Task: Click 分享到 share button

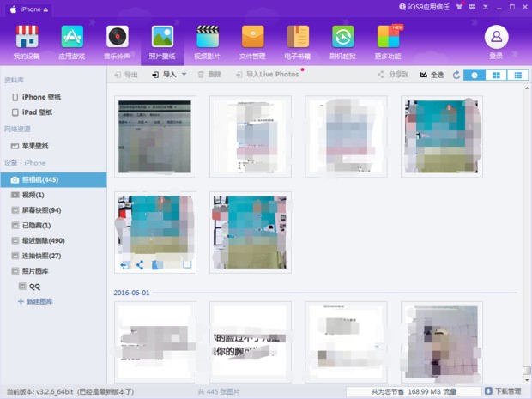Action: pyautogui.click(x=393, y=75)
